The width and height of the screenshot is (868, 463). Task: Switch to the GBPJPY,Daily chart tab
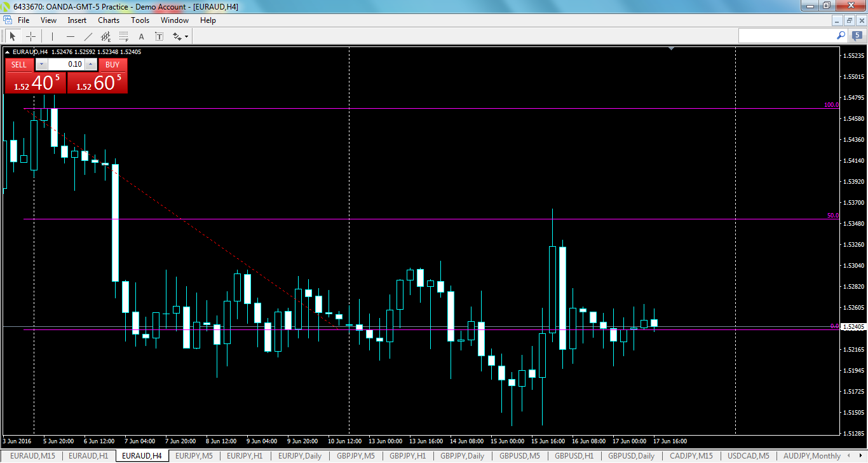point(462,456)
